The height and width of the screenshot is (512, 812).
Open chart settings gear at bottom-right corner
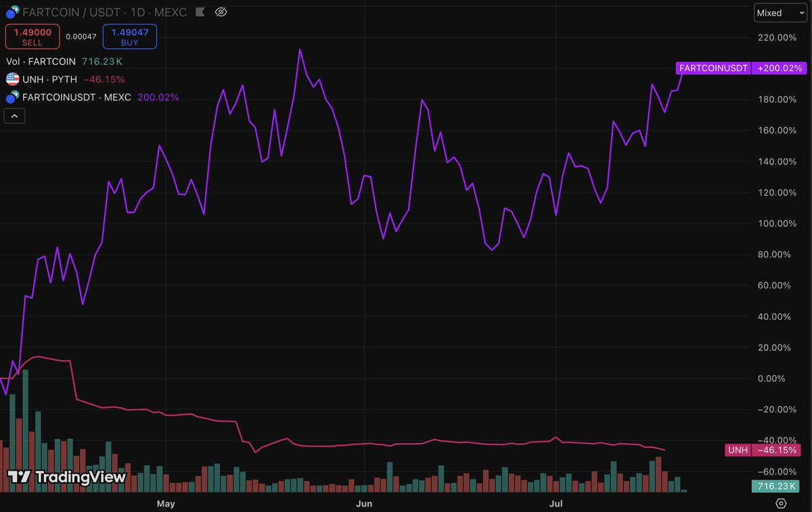tap(781, 503)
